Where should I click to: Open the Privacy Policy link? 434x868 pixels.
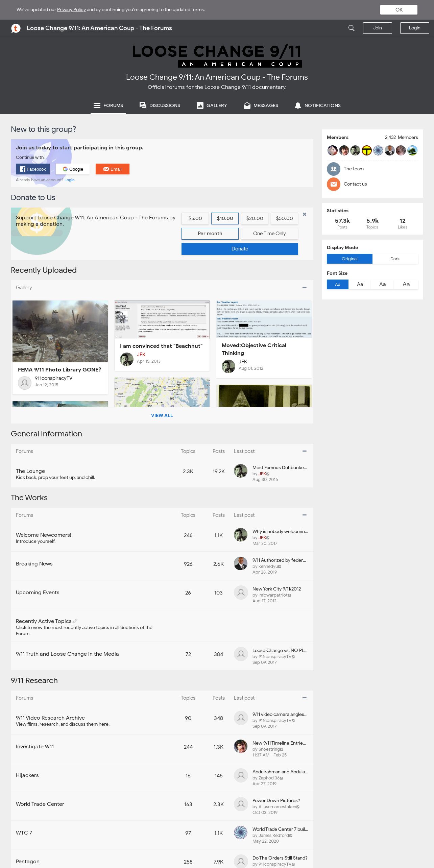pos(71,10)
